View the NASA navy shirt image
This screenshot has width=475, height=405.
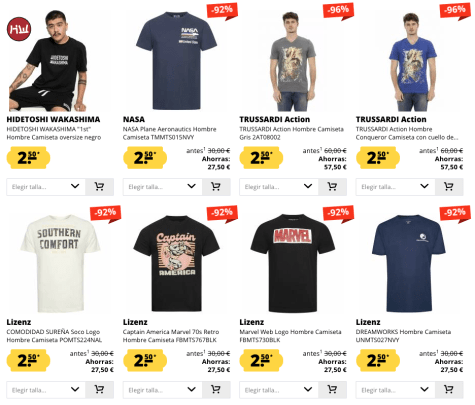(177, 61)
